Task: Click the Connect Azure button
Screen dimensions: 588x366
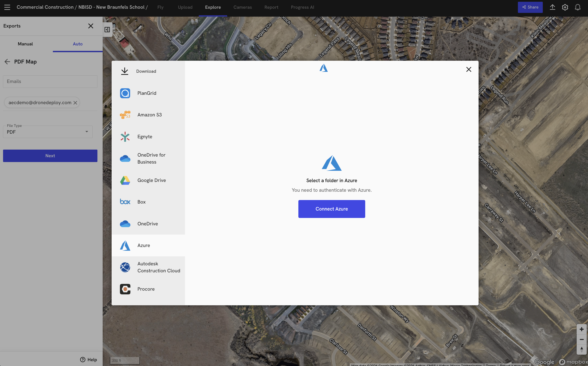Action: [331, 209]
